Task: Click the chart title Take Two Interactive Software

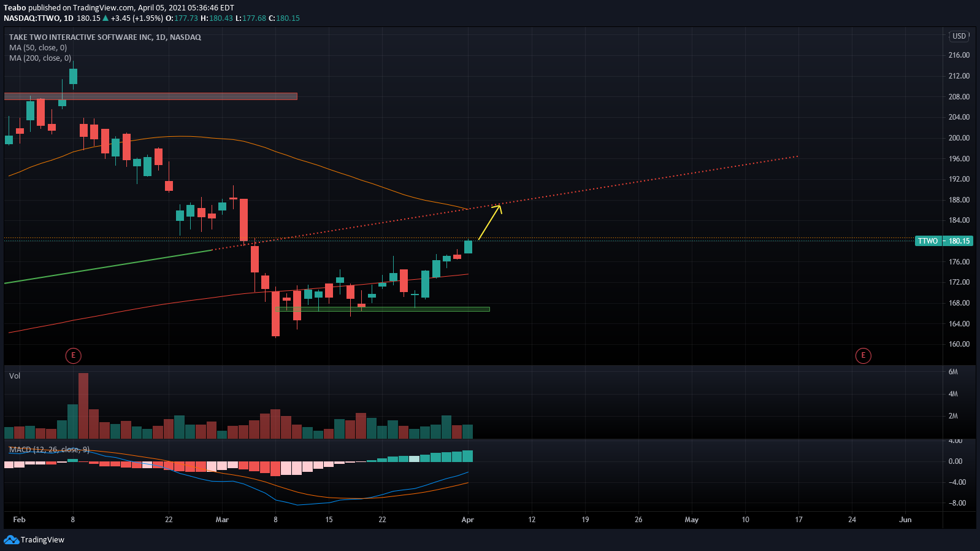Action: 105,37
